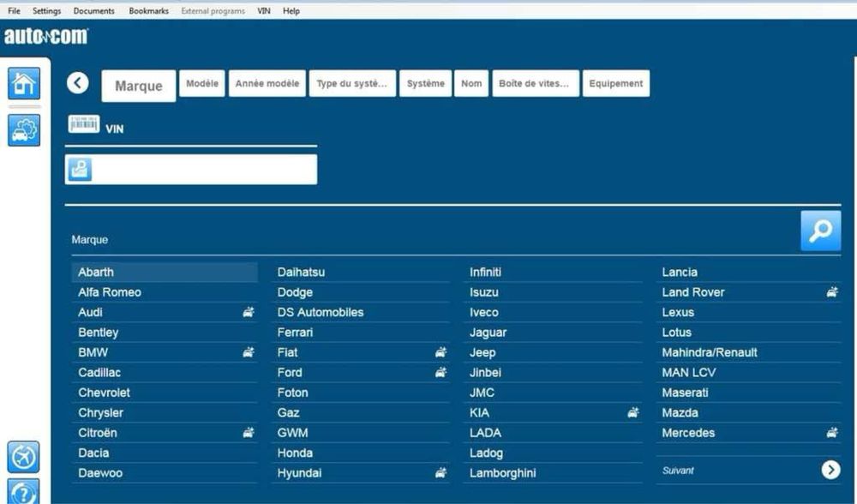Select Daewoo brand
The height and width of the screenshot is (504, 857).
165,473
